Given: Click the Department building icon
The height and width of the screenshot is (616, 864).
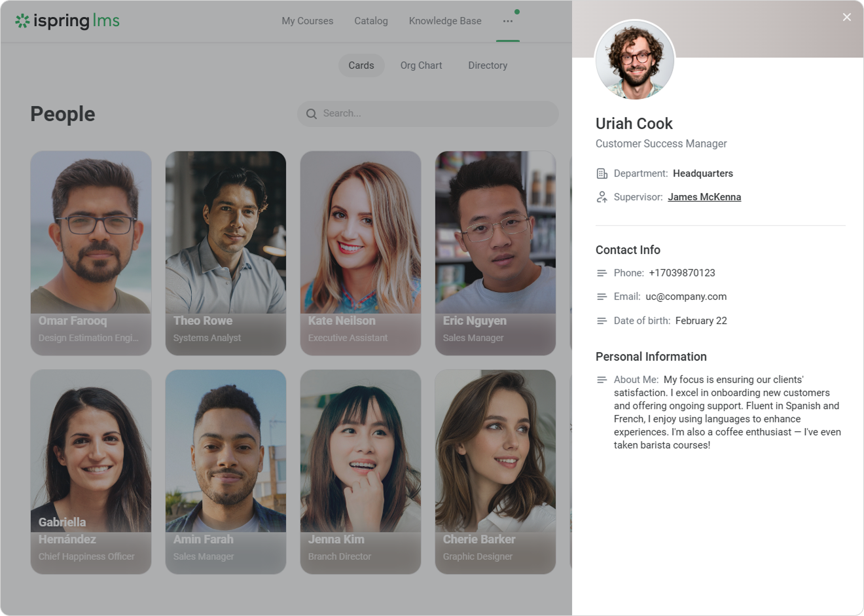Looking at the screenshot, I should click(602, 173).
